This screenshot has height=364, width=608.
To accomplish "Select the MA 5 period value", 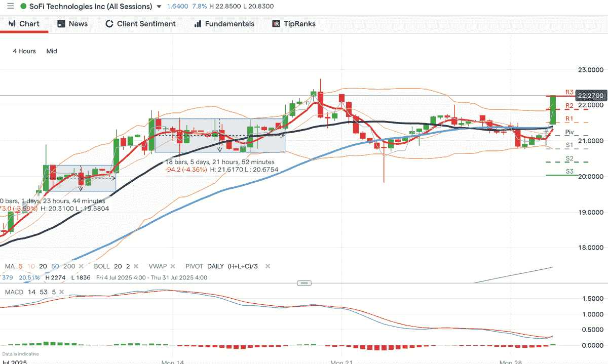I will (x=21, y=266).
